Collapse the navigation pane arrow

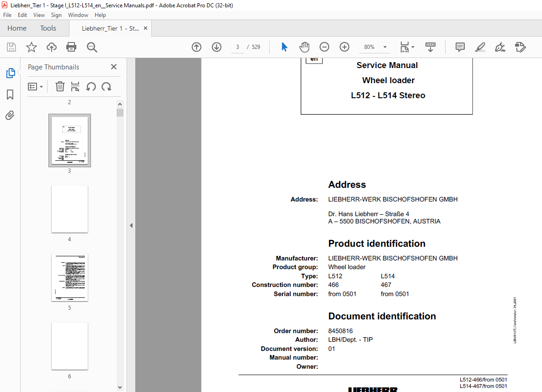(x=131, y=225)
